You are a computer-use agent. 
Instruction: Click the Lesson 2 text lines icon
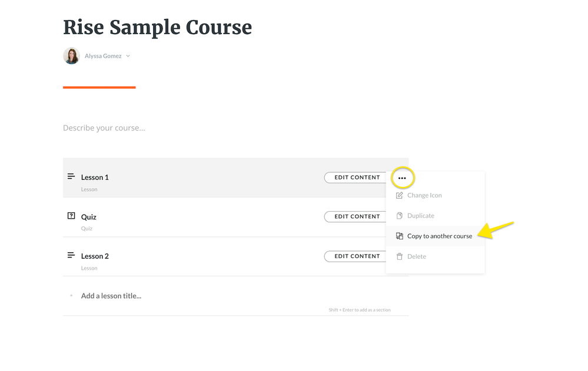(x=71, y=255)
